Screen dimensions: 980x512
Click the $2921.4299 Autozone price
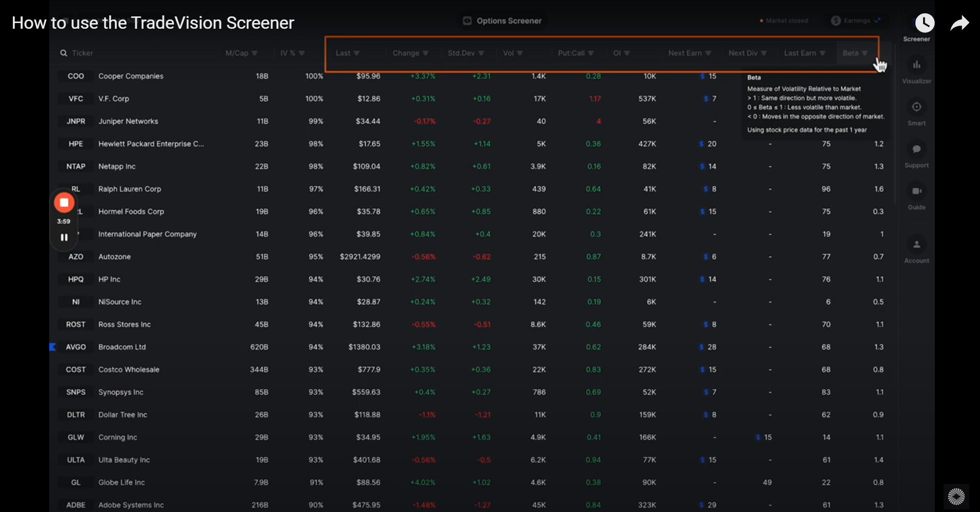[360, 257]
